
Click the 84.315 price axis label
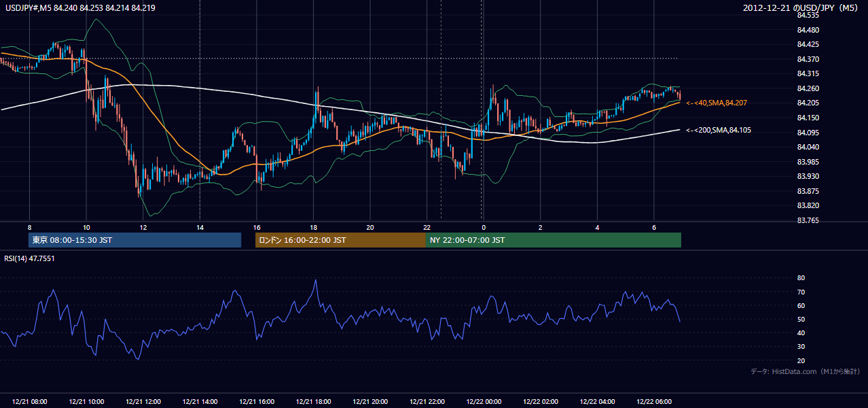tap(809, 73)
